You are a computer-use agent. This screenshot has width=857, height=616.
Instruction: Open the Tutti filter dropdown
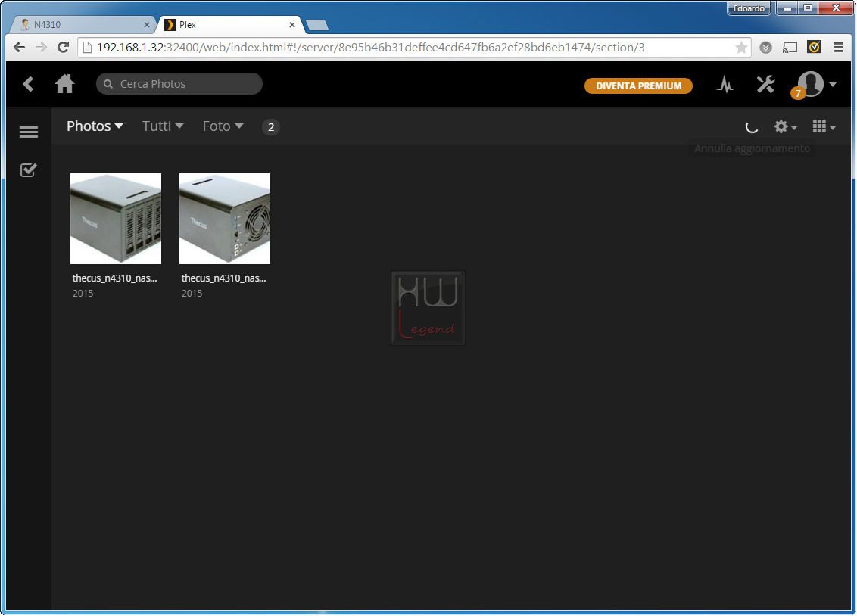tap(162, 126)
